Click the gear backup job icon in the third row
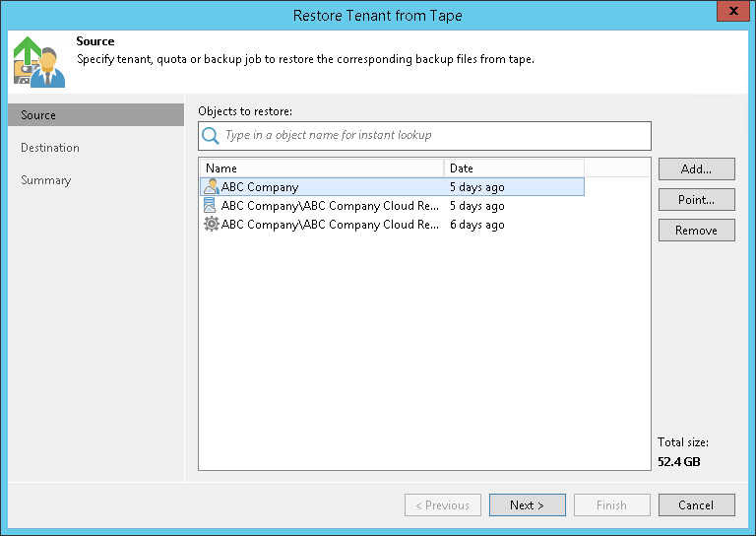 [x=211, y=225]
